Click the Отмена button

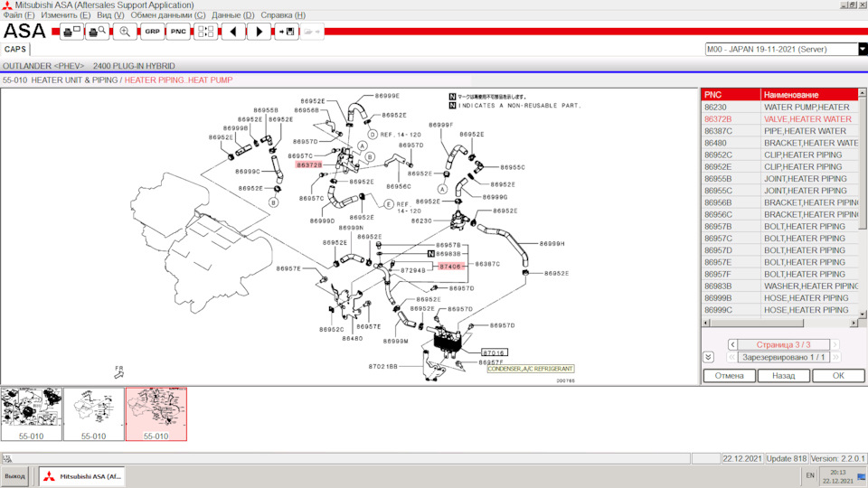[729, 376]
